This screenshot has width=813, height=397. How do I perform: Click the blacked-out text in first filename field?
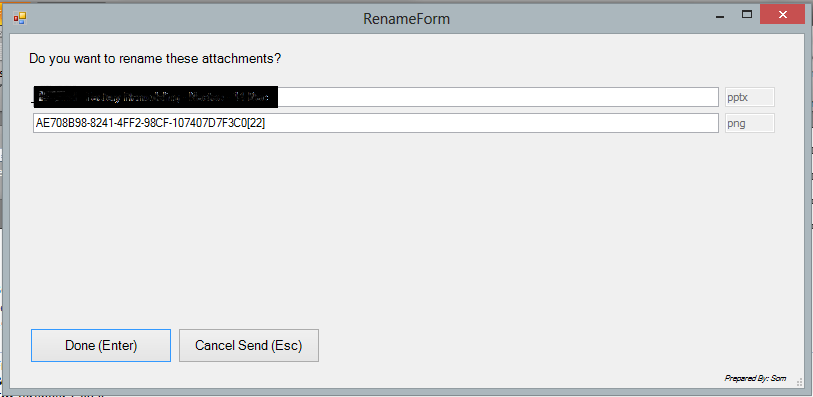[x=156, y=97]
